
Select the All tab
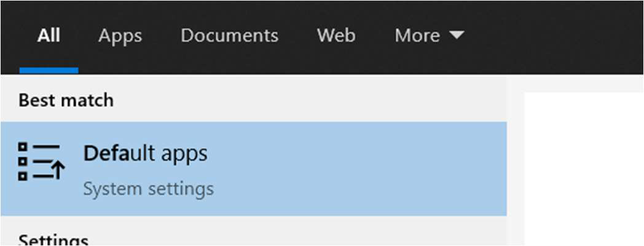[x=49, y=36]
